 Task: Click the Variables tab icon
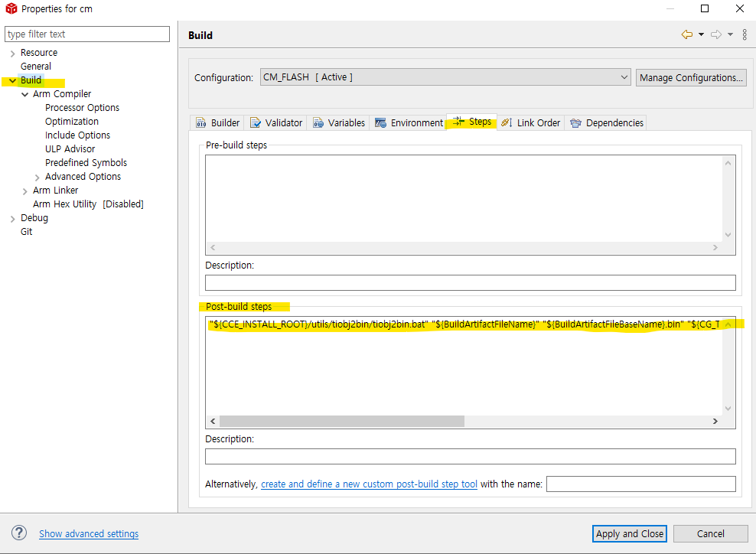318,123
